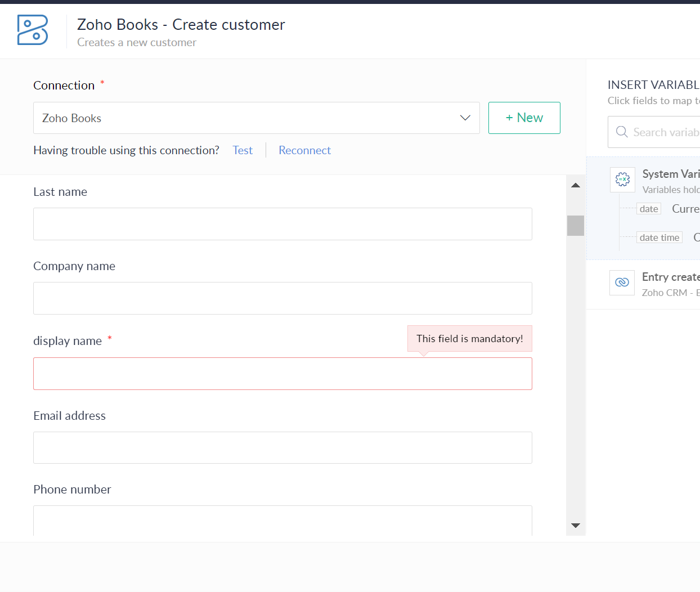
Task: Click the Search variables box
Action: tap(665, 132)
